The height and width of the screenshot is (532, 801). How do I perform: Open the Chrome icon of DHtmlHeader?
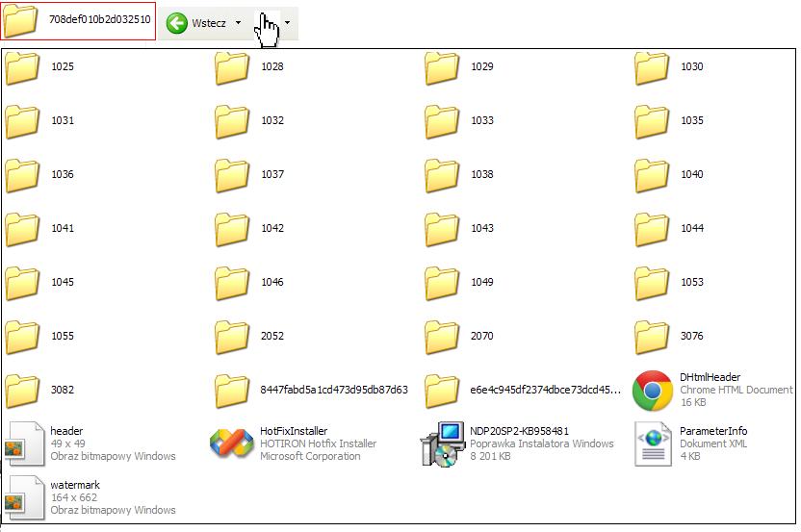653,391
